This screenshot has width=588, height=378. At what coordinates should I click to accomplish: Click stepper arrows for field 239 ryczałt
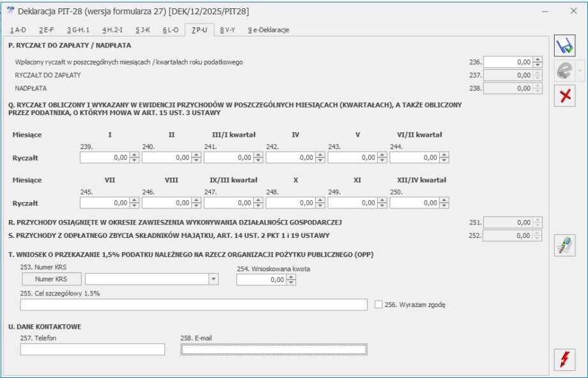134,157
